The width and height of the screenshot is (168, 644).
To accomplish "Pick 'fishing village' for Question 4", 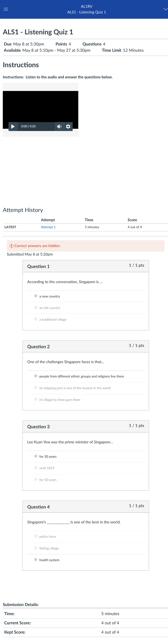I will pyautogui.click(x=36, y=548).
